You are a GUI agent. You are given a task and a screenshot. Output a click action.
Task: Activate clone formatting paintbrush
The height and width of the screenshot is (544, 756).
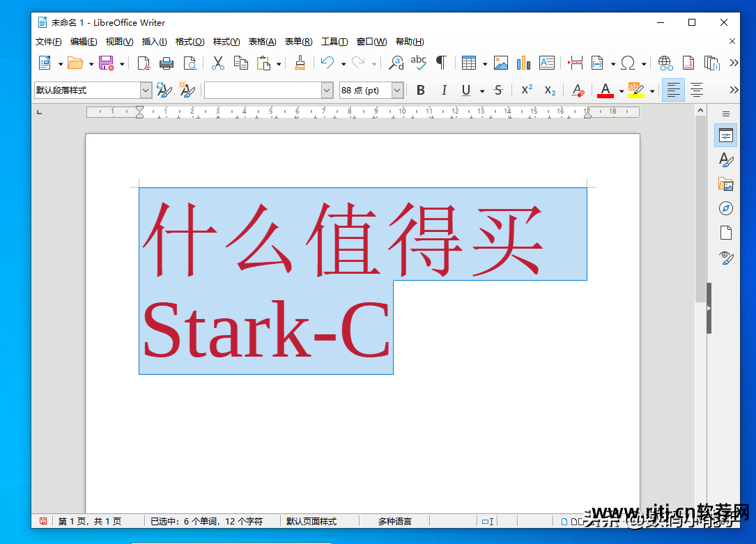click(300, 63)
